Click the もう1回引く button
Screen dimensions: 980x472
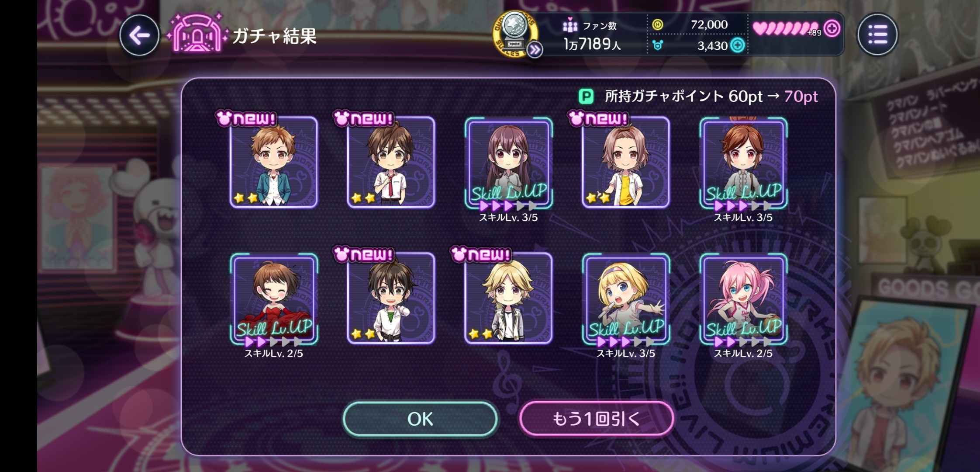pyautogui.click(x=597, y=419)
